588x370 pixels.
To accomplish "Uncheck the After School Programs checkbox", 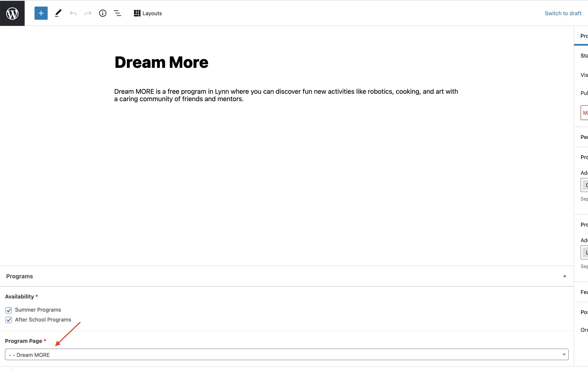I will pyautogui.click(x=9, y=320).
